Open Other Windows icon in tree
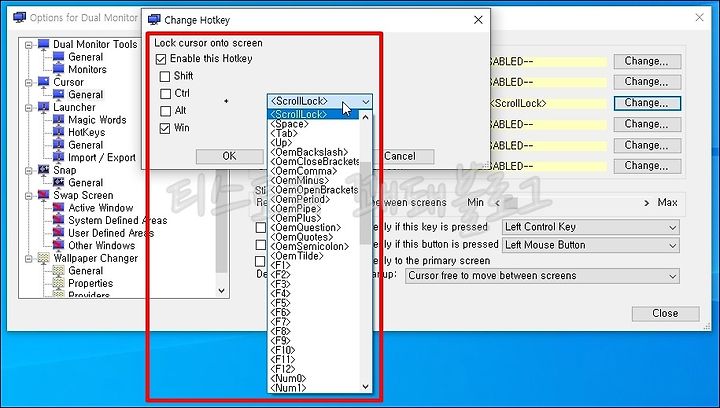The height and width of the screenshot is (408, 720). click(59, 245)
